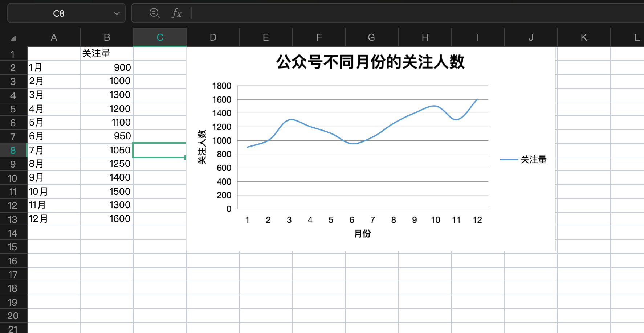Select column D header

(213, 37)
